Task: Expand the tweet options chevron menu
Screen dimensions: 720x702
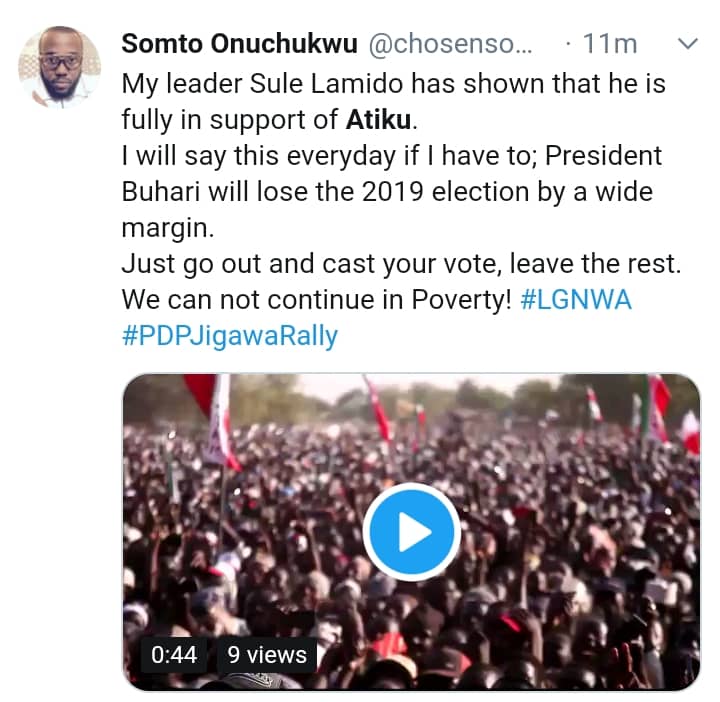Action: pyautogui.click(x=688, y=44)
